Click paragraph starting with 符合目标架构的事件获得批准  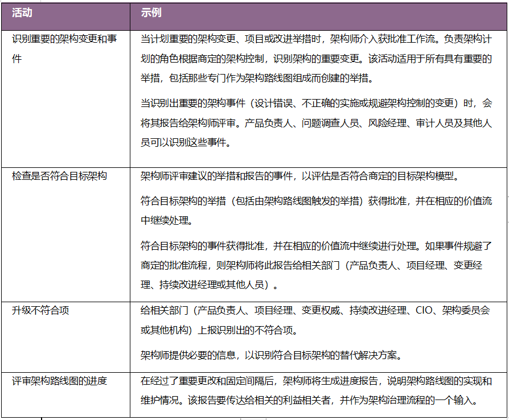click(x=316, y=265)
